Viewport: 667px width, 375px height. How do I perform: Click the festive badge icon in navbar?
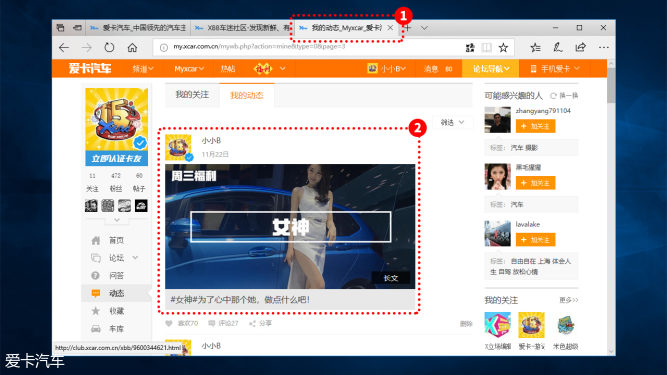262,68
